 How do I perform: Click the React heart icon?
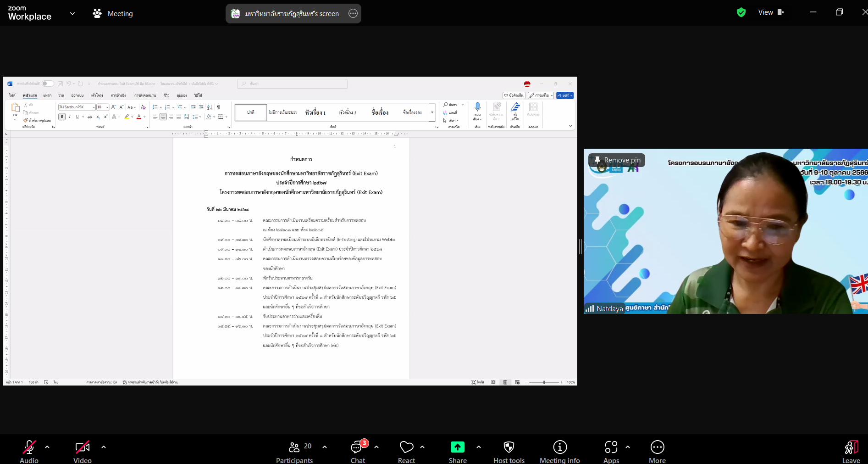(x=407, y=447)
